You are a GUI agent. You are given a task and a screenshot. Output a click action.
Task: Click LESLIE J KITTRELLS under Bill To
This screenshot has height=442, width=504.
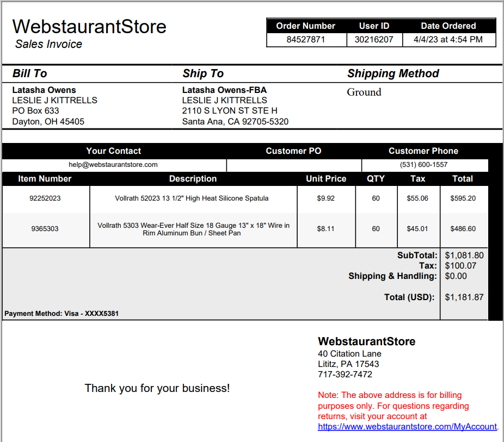(x=54, y=101)
